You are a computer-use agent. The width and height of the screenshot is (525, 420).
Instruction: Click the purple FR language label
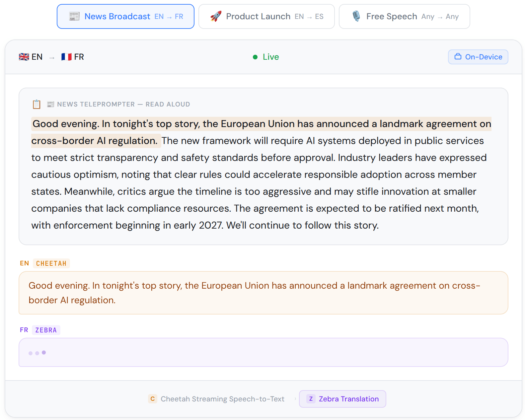click(24, 330)
